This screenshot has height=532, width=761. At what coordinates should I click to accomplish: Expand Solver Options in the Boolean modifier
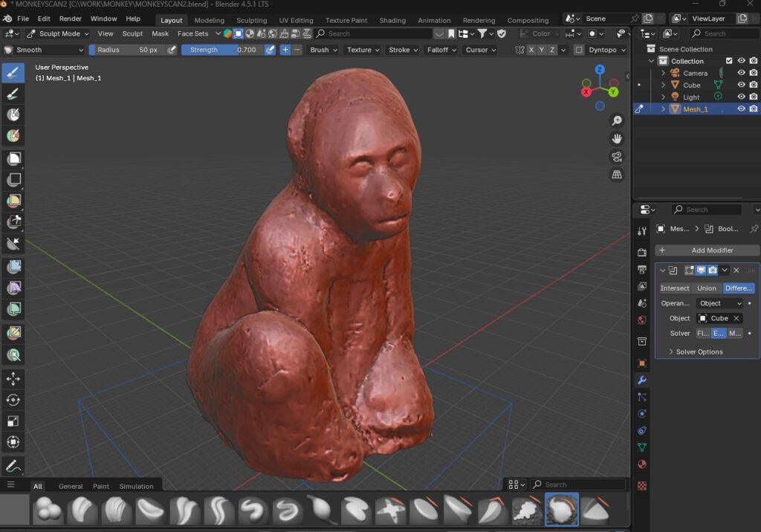tap(699, 351)
